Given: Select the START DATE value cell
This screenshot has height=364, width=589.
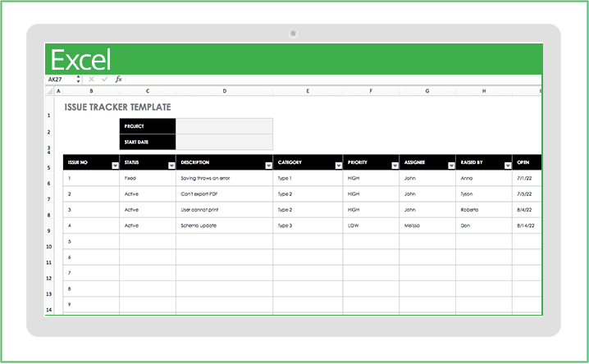Looking at the screenshot, I should pyautogui.click(x=224, y=142).
